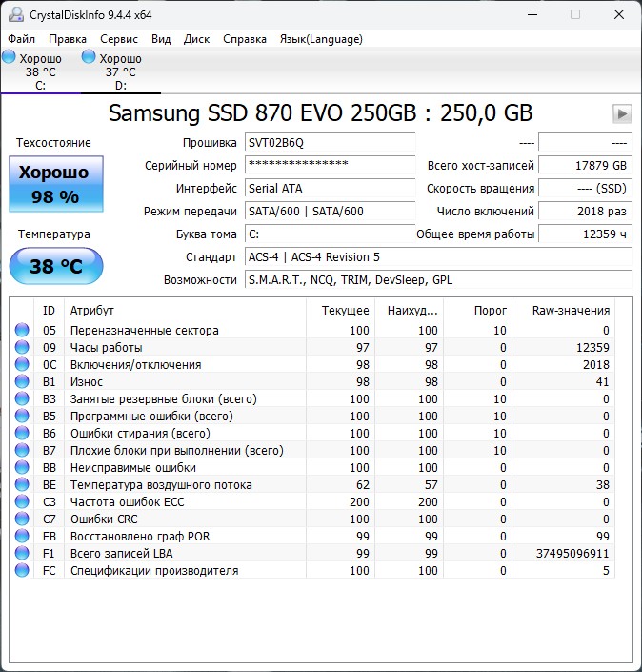Click status orb of Восстановлено граф POR row

pyautogui.click(x=22, y=536)
